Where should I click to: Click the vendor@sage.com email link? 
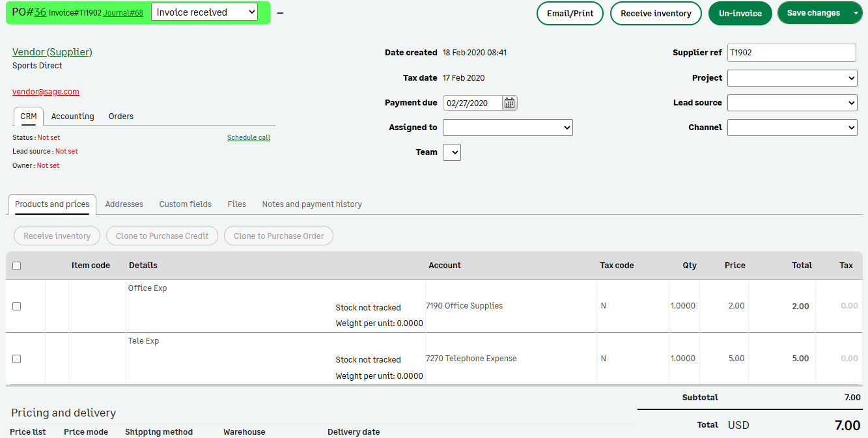pos(46,92)
